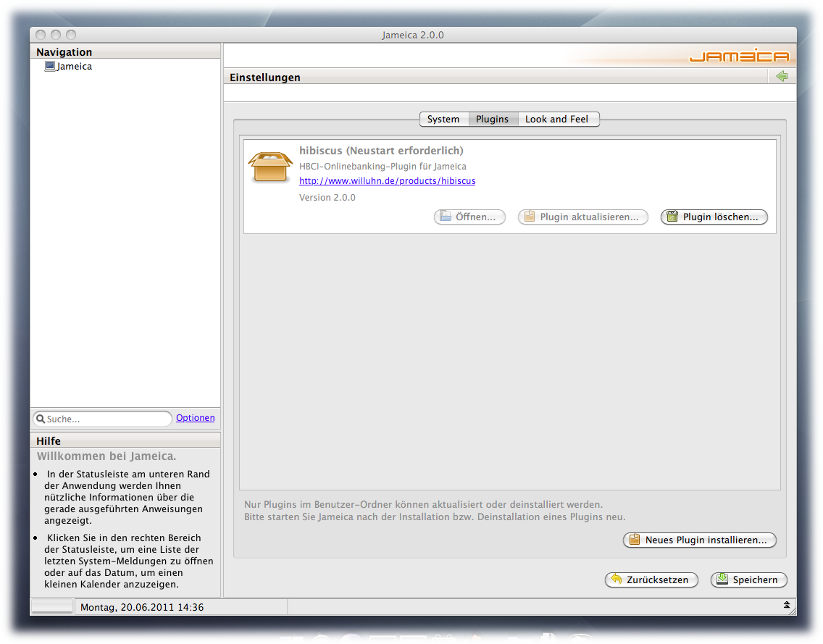
Task: Click the Zurücksetzen button
Action: point(651,580)
